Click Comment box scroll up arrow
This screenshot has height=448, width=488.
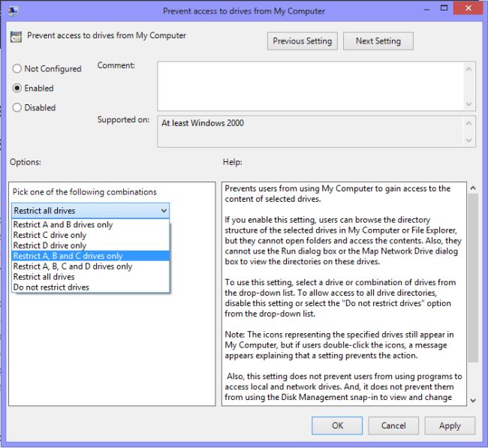(x=469, y=69)
